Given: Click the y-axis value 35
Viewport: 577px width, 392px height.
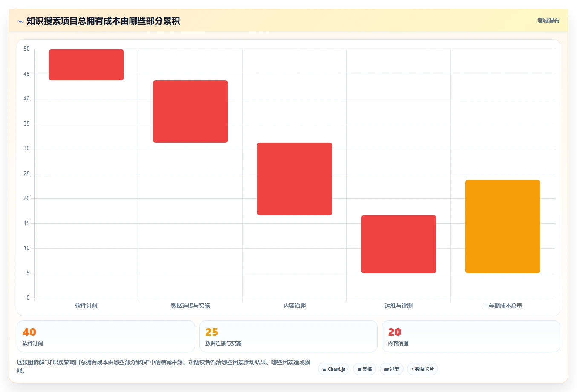Looking at the screenshot, I should pos(26,124).
